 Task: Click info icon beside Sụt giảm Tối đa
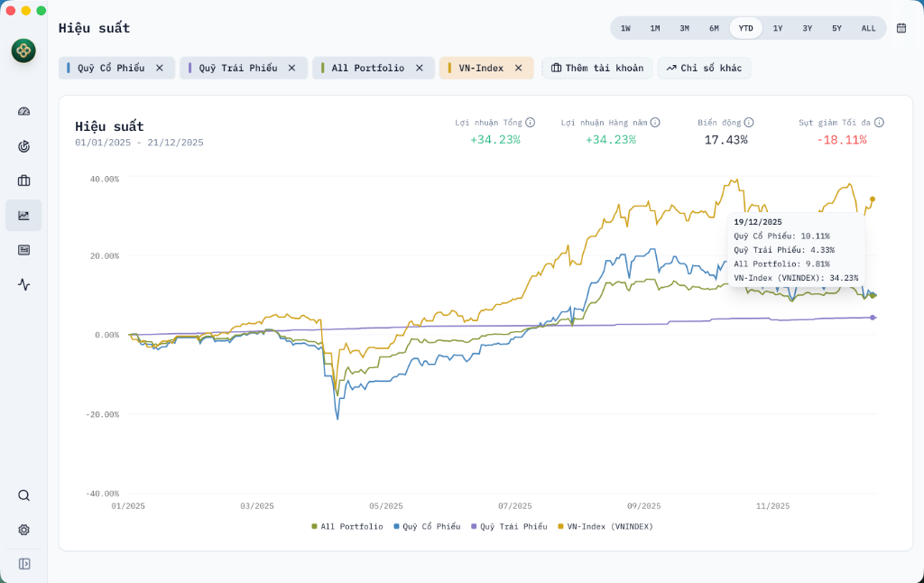coord(879,122)
